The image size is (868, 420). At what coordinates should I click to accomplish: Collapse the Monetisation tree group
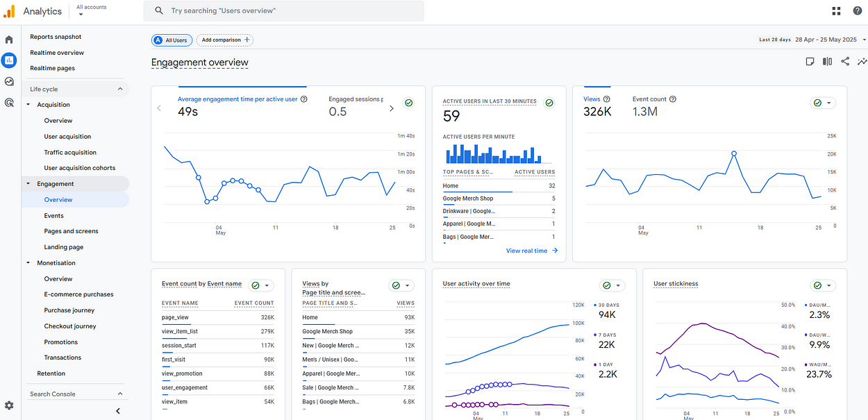(28, 263)
